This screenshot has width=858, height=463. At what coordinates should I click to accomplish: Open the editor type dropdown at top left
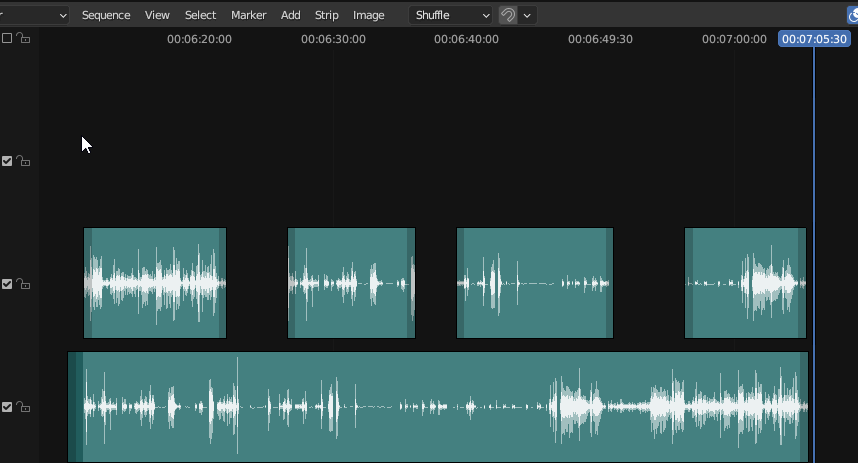35,15
